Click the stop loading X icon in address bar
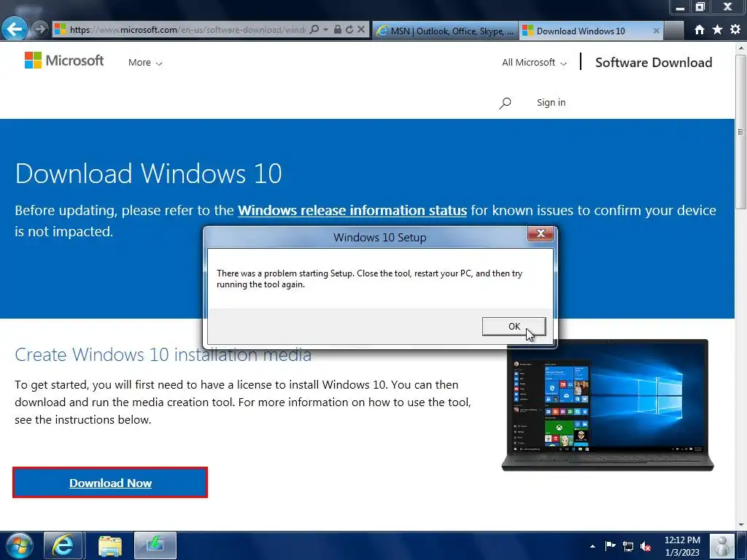The width and height of the screenshot is (747, 560). point(361,29)
